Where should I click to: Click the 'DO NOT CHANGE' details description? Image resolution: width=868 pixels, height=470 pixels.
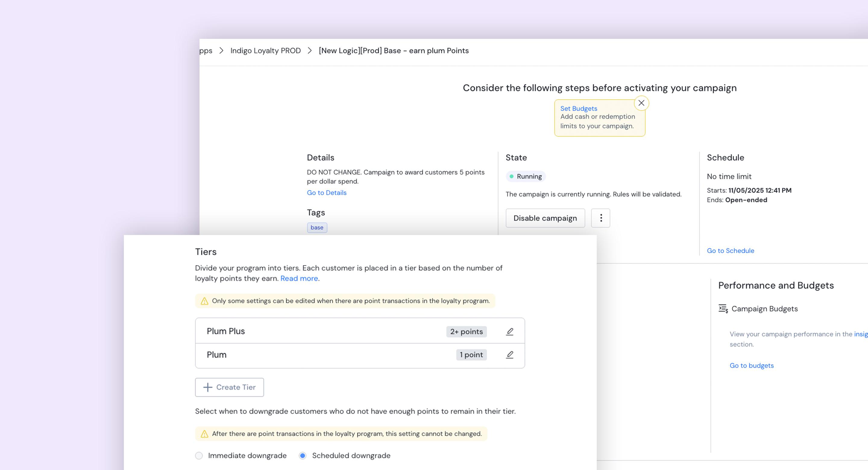click(x=396, y=177)
